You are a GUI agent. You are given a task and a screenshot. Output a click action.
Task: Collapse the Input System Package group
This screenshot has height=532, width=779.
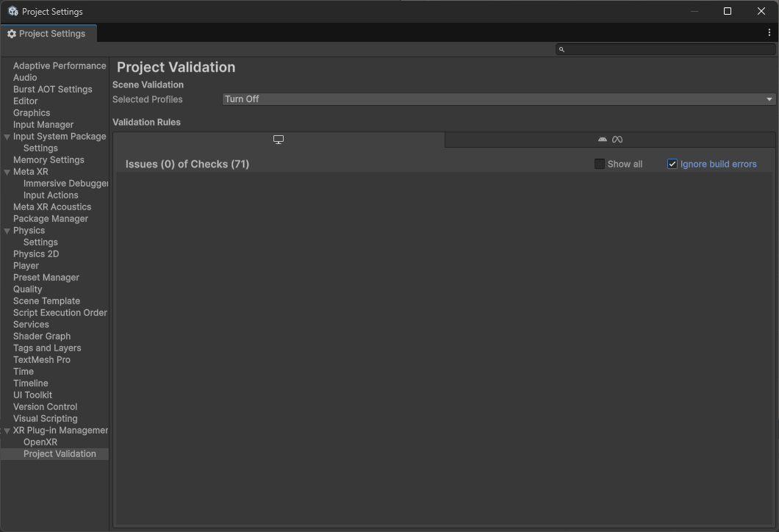coord(7,137)
